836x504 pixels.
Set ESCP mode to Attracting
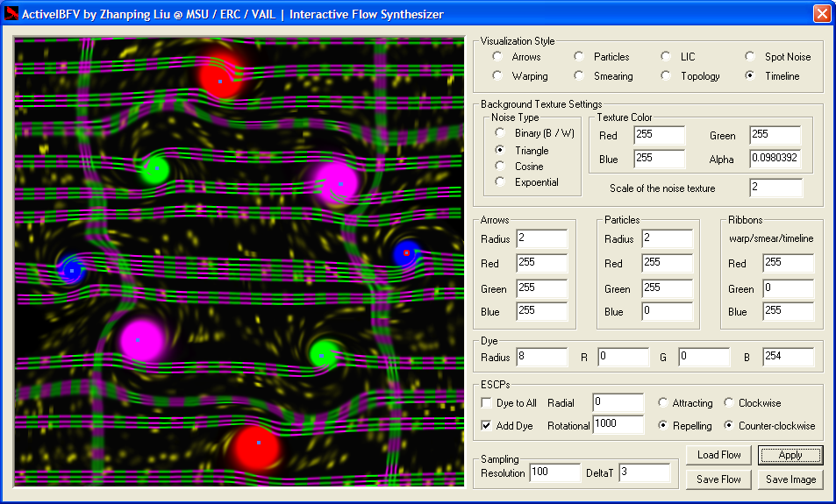[663, 403]
